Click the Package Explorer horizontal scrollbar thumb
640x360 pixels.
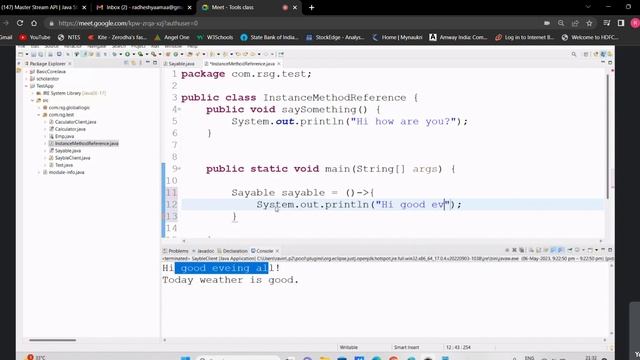click(52, 340)
